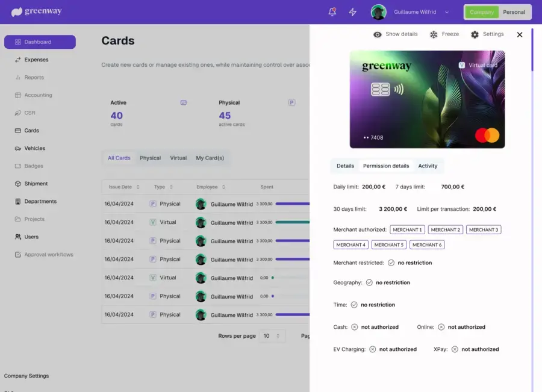Click Online not authorized icon
Screen dimensions: 542x392
(x=441, y=327)
